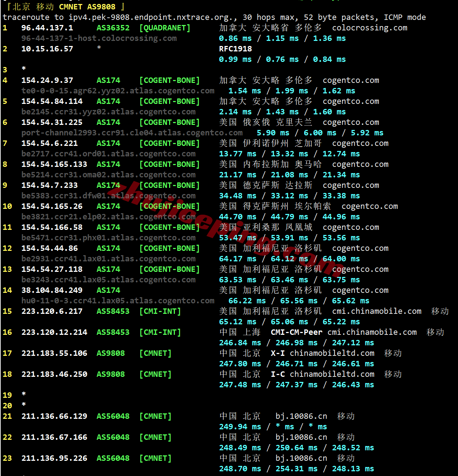
Task: Select the CMNET AS9808 header text
Action: coord(87,7)
